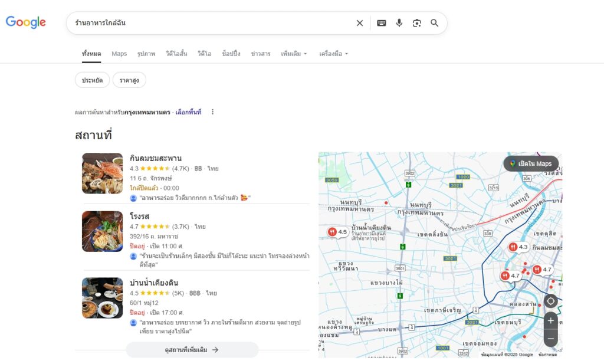604x364 pixels.
Task: Open the เครื่องมือ tools dropdown
Action: coord(331,54)
